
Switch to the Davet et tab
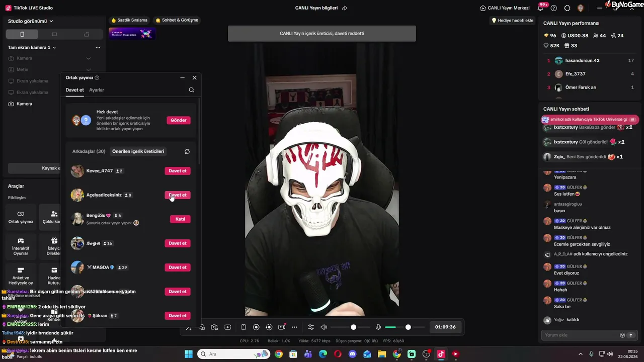(x=74, y=90)
